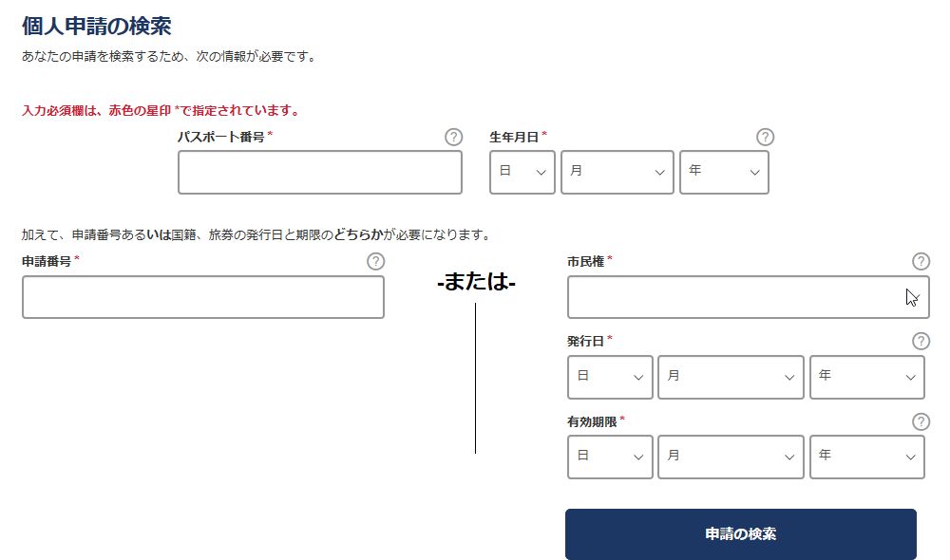The width and height of the screenshot is (950, 560).
Task: Open the 日 dropdown under 生年月日
Action: (522, 172)
